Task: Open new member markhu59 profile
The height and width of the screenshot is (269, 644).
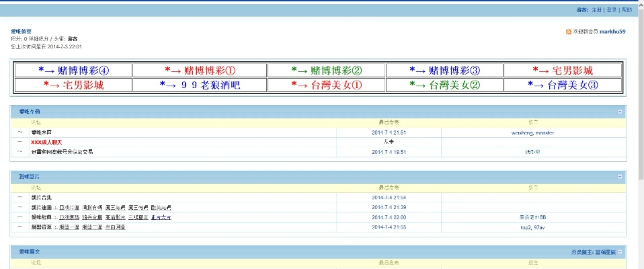Action: tap(612, 32)
